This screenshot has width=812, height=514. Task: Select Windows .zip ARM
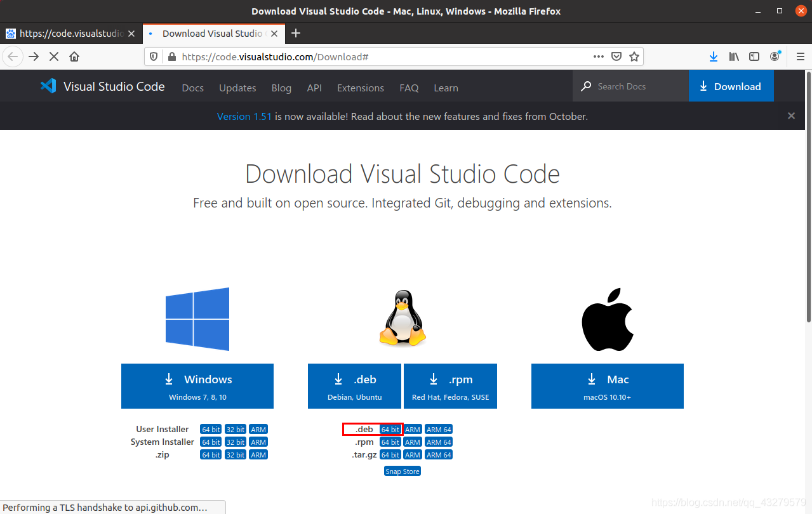click(258, 455)
